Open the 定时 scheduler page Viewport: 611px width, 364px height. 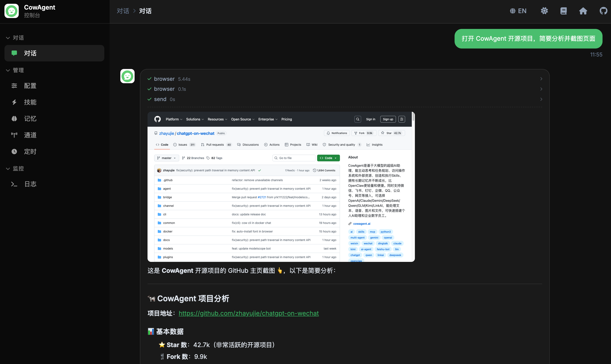pos(30,151)
